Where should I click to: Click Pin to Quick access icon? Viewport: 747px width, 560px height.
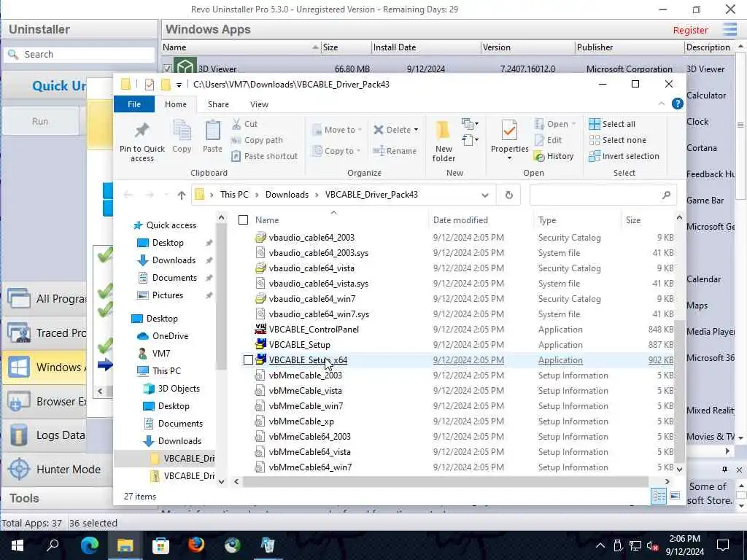coord(142,141)
